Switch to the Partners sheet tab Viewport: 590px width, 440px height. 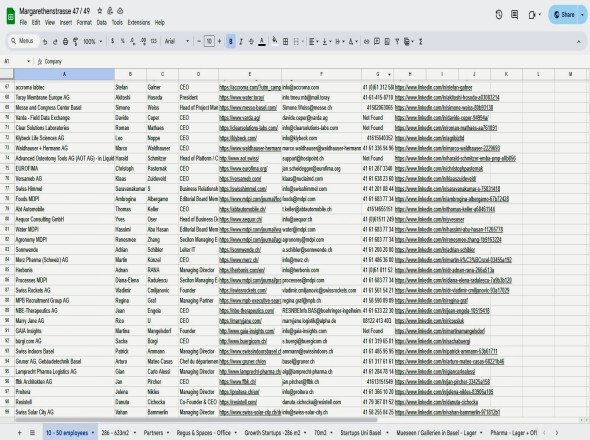[156, 433]
